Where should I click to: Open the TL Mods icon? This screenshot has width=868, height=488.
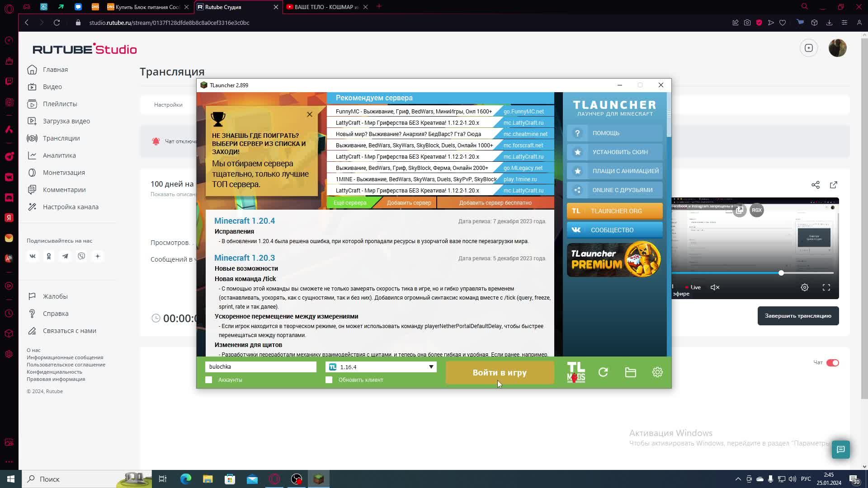click(x=576, y=372)
